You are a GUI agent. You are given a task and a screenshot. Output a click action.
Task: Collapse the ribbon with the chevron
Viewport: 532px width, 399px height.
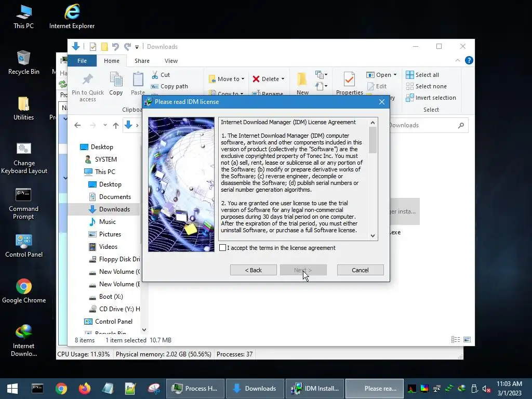click(x=458, y=60)
